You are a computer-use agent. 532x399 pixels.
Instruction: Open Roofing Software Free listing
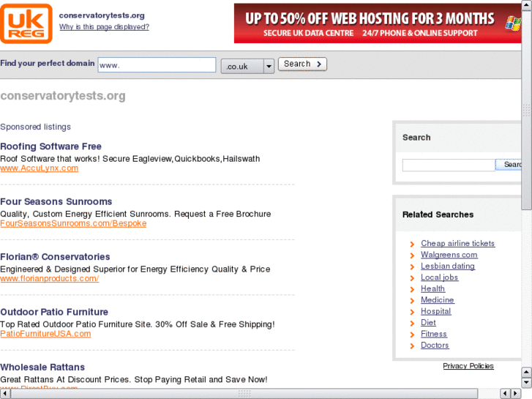[x=51, y=146]
